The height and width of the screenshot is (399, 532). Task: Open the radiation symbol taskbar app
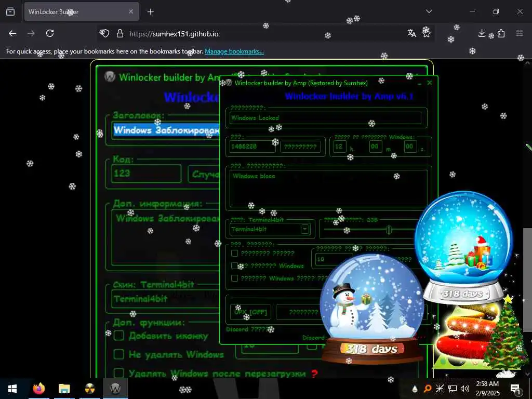(89, 389)
